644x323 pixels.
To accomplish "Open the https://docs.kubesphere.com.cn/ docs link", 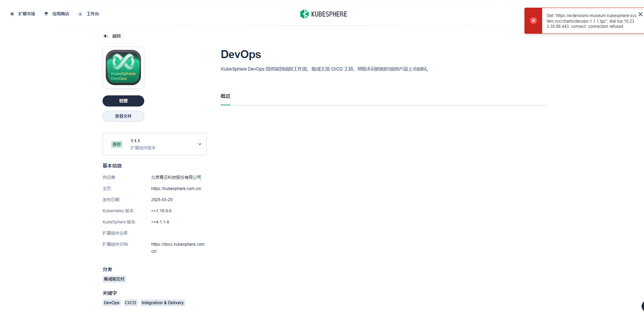I will click(x=178, y=248).
